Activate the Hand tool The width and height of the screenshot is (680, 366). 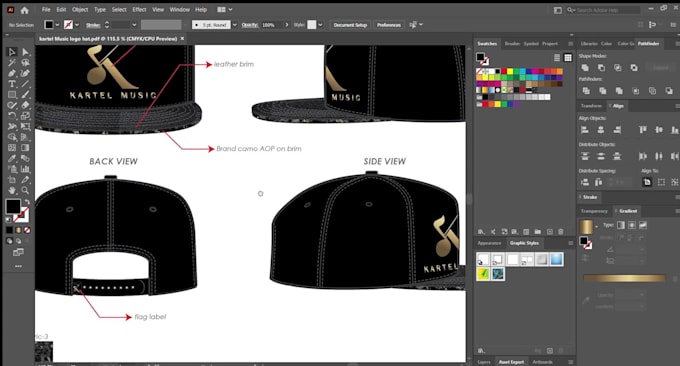coord(12,190)
